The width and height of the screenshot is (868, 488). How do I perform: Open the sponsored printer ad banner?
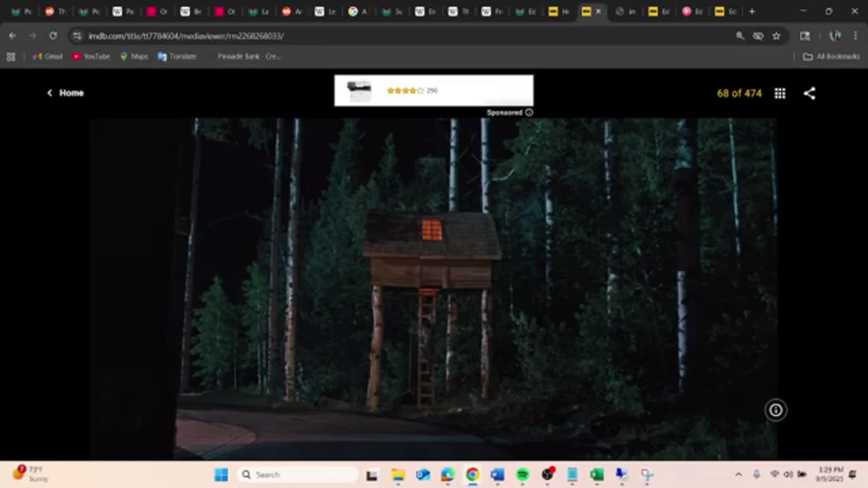tap(433, 90)
